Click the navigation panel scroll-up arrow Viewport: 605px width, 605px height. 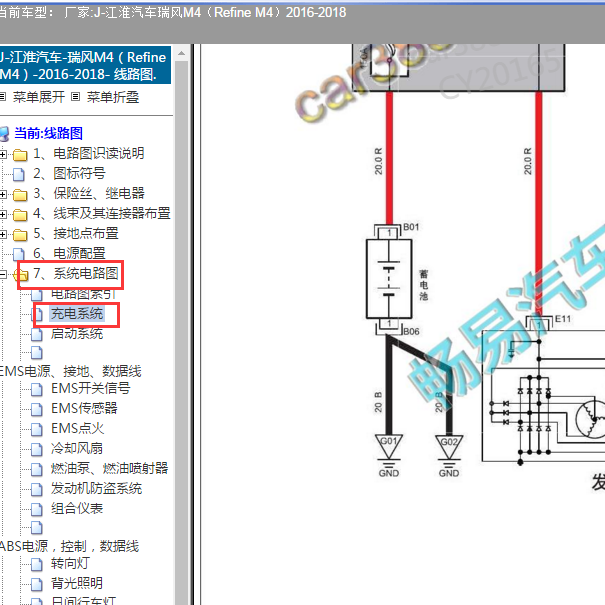[x=181, y=54]
